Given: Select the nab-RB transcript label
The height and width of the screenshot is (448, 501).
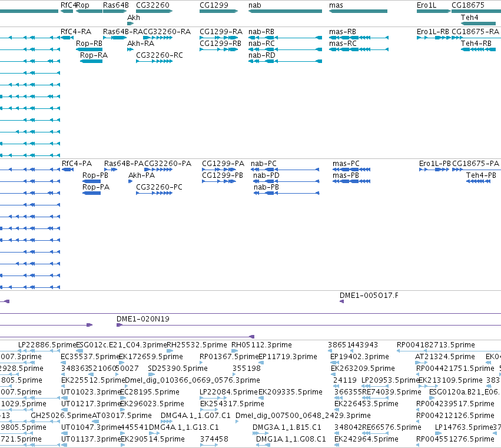Looking at the screenshot, I should [x=261, y=32].
